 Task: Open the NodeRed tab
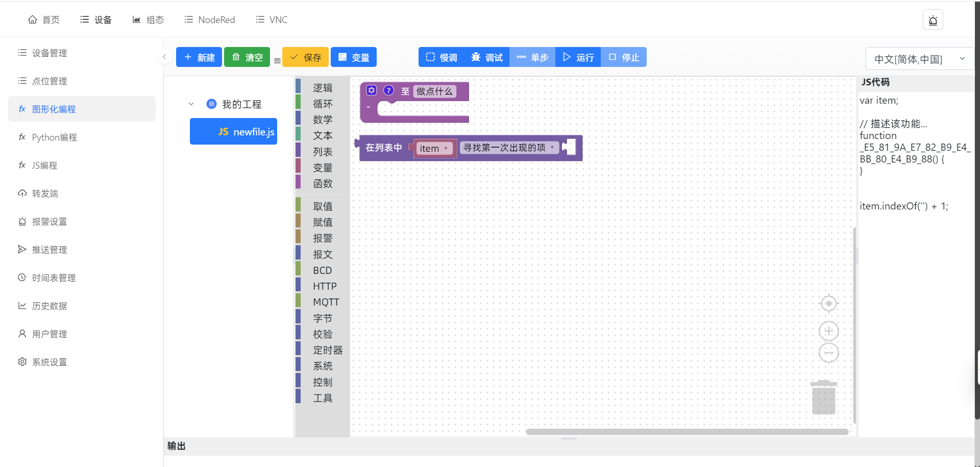coord(210,19)
